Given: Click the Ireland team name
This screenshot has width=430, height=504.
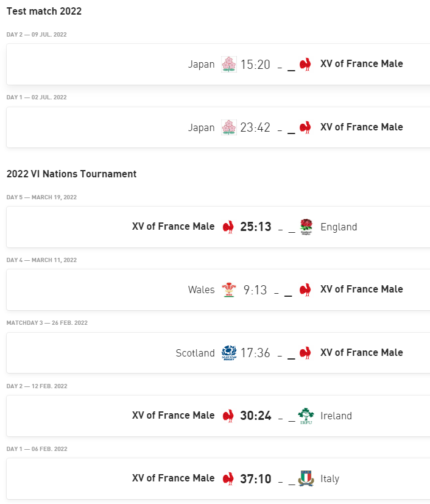Looking at the screenshot, I should (x=336, y=416).
